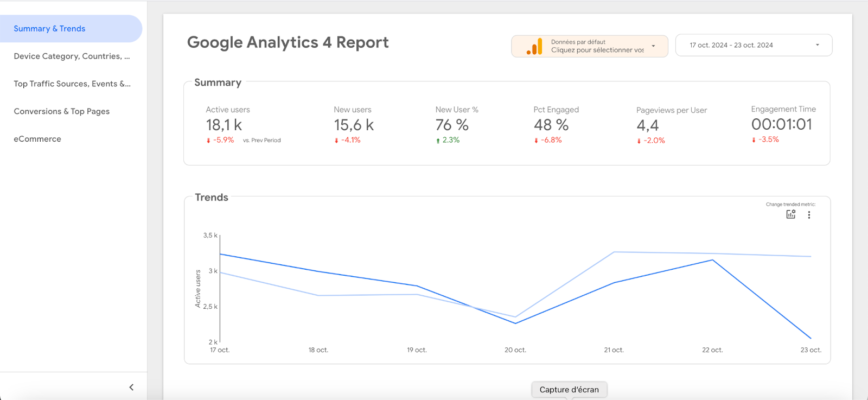Click the green 2.3% change indicator
Image resolution: width=868 pixels, height=400 pixels.
point(448,140)
